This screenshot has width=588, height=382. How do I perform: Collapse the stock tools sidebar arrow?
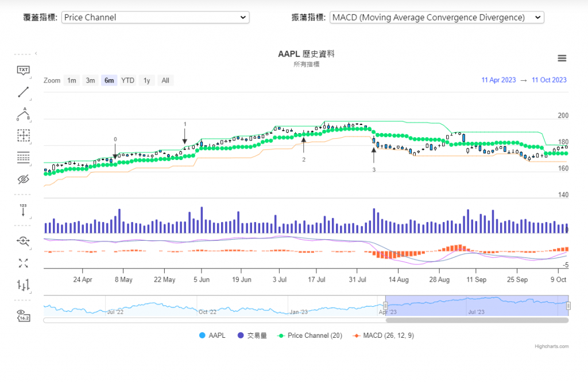[x=36, y=53]
